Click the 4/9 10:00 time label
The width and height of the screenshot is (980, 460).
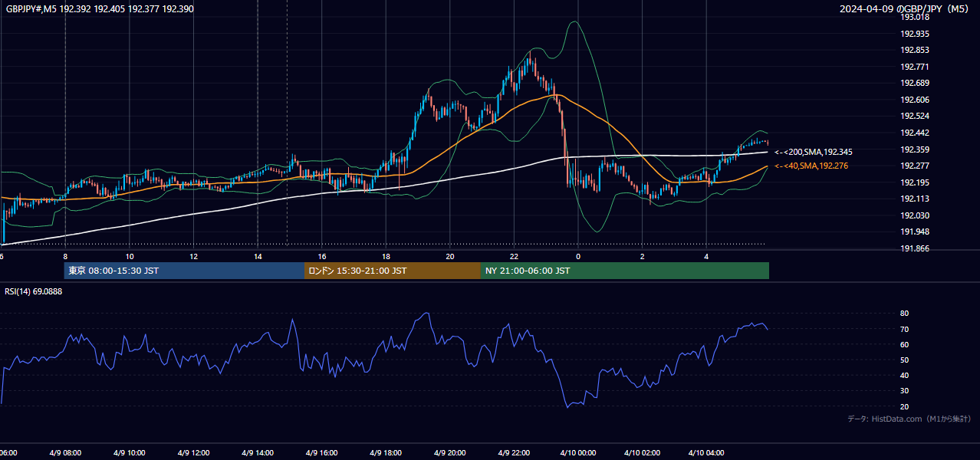pos(129,453)
